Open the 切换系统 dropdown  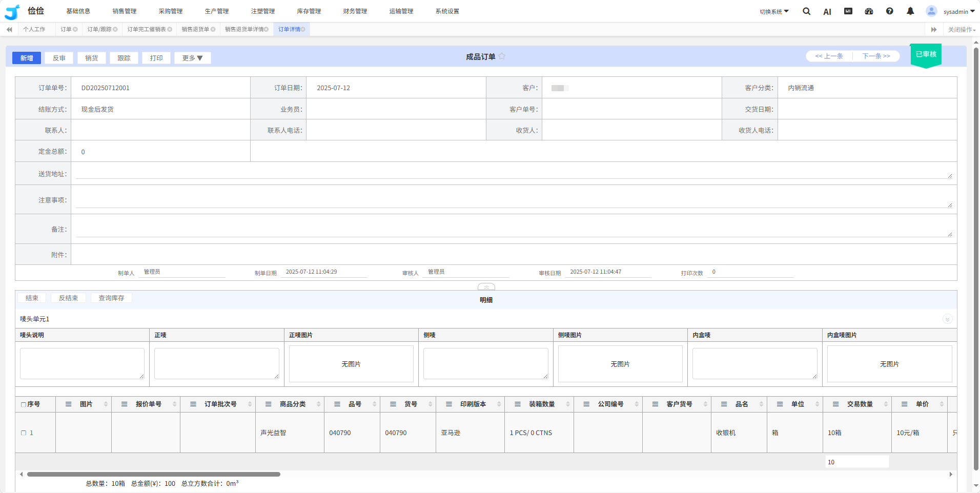coord(774,12)
